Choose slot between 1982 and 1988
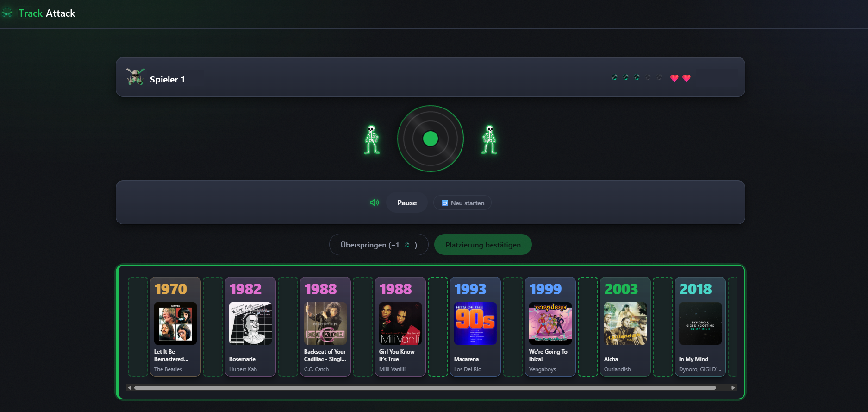Image resolution: width=868 pixels, height=412 pixels. (x=288, y=327)
